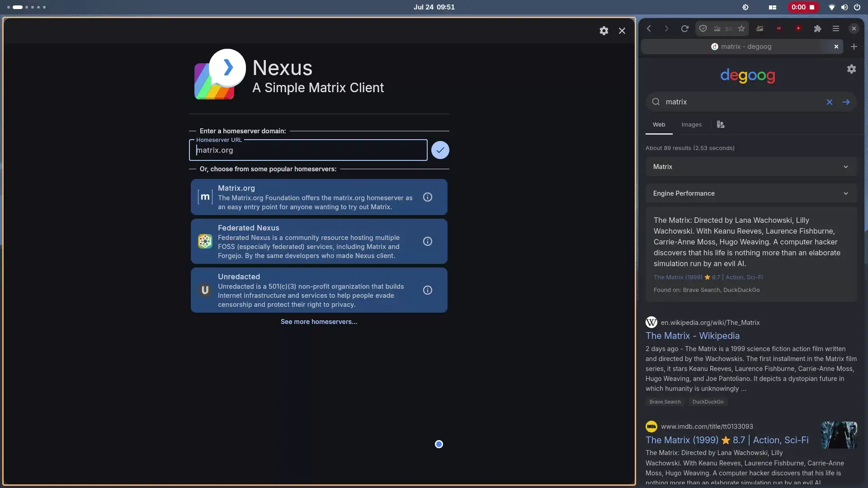The height and width of the screenshot is (488, 868).
Task: Open The Matrix (1999) IMDb result title
Action: [x=727, y=440]
